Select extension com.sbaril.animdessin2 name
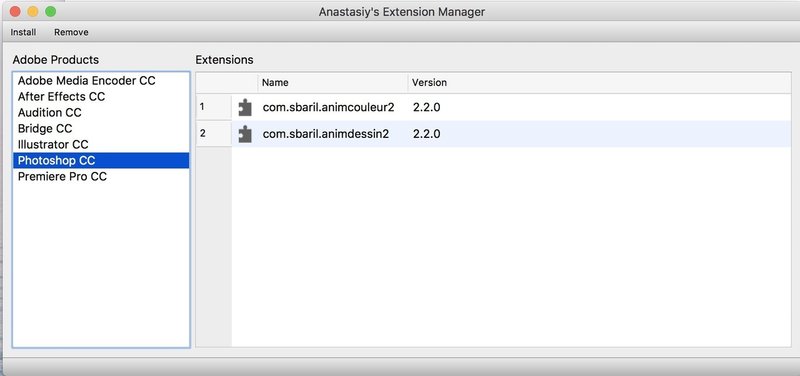800x376 pixels. pyautogui.click(x=326, y=134)
